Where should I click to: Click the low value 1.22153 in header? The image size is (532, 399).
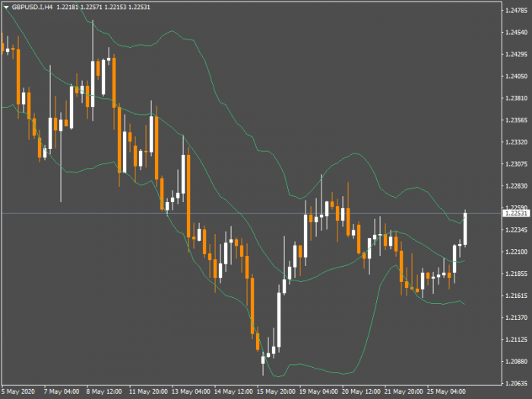tap(115, 7)
